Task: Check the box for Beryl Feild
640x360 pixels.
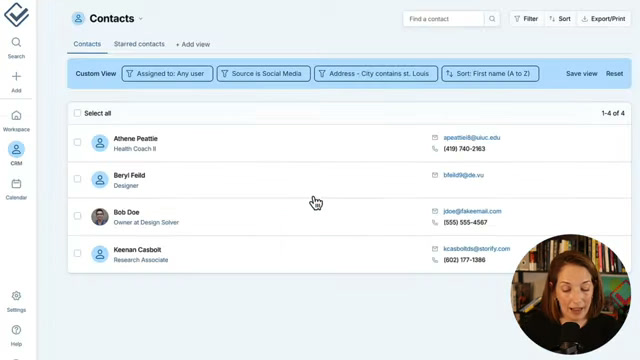Action: coord(77,179)
